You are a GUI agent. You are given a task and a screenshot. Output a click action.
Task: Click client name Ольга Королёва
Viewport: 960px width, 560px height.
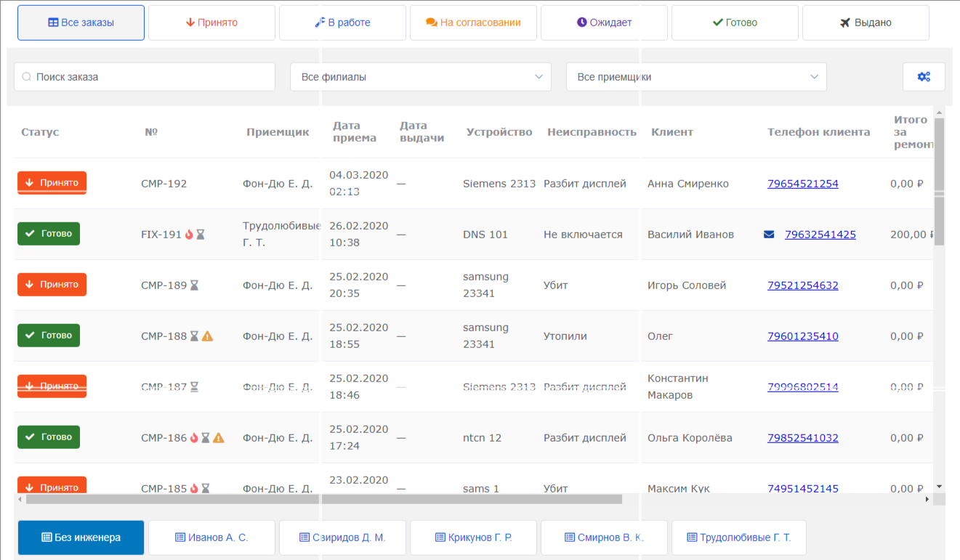pyautogui.click(x=690, y=438)
